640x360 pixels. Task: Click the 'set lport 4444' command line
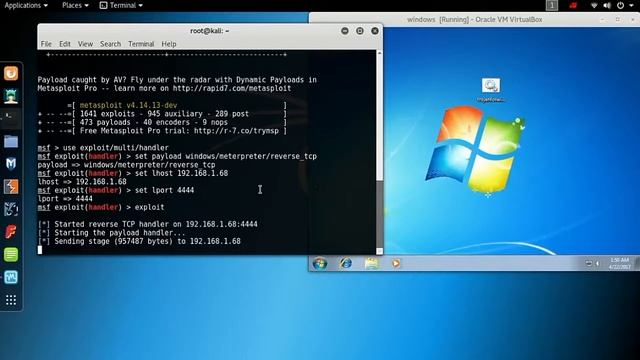(x=116, y=190)
